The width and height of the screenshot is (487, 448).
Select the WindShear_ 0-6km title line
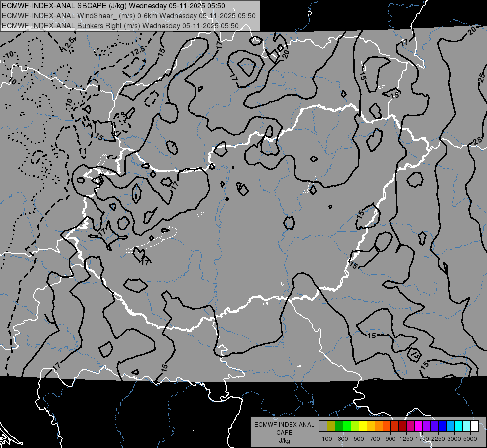[128, 16]
